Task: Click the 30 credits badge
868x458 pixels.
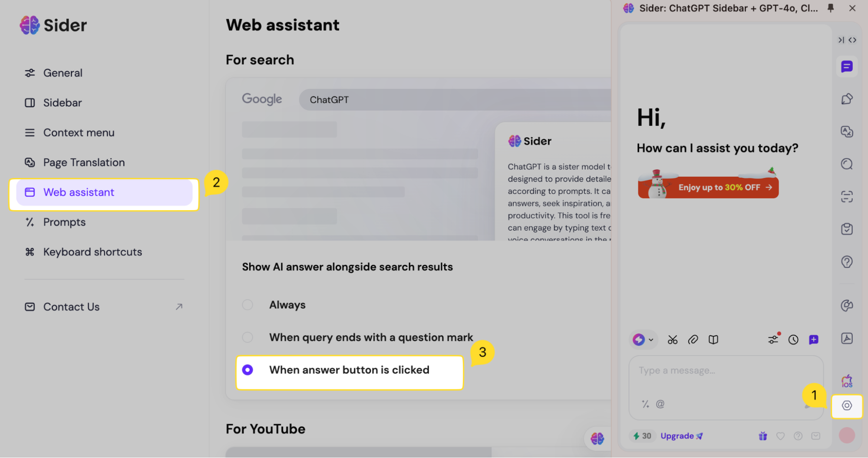Action: point(642,436)
